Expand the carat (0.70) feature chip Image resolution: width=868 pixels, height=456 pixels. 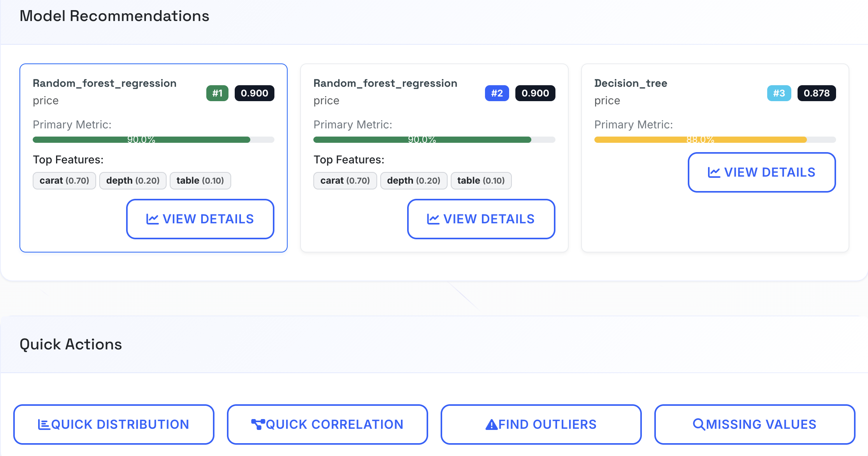pos(64,181)
